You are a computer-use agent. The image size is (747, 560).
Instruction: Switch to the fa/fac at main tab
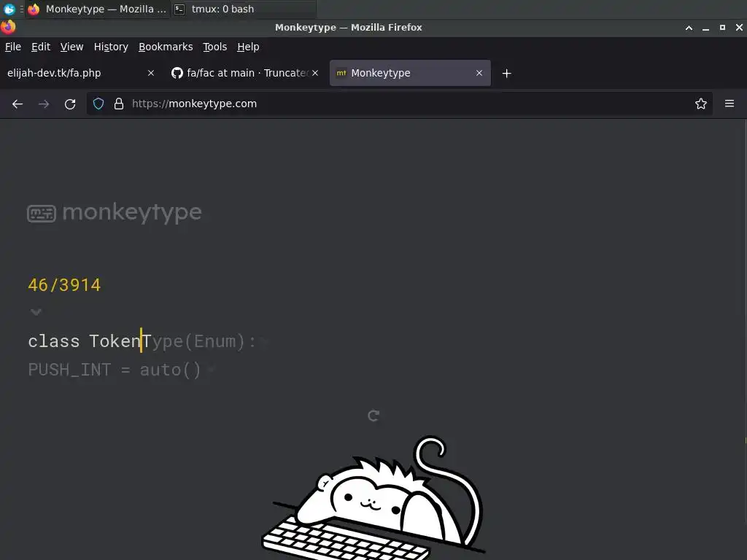(x=244, y=73)
